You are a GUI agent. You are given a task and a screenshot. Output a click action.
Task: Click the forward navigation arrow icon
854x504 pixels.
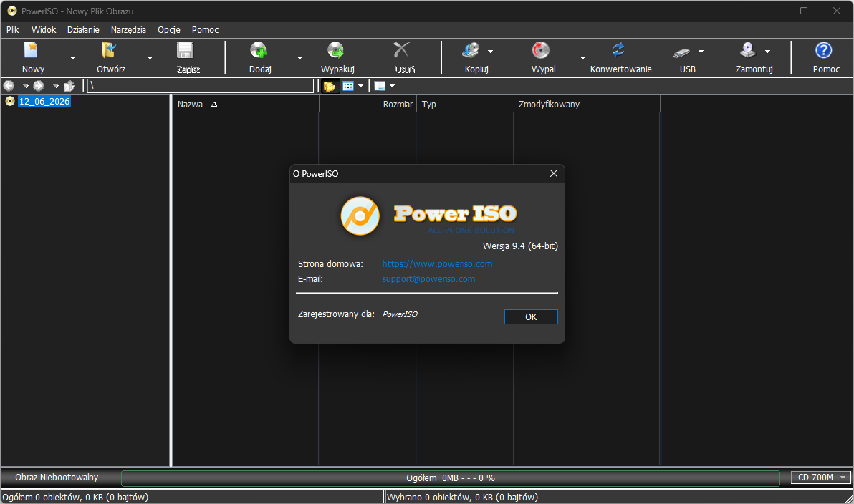point(39,86)
